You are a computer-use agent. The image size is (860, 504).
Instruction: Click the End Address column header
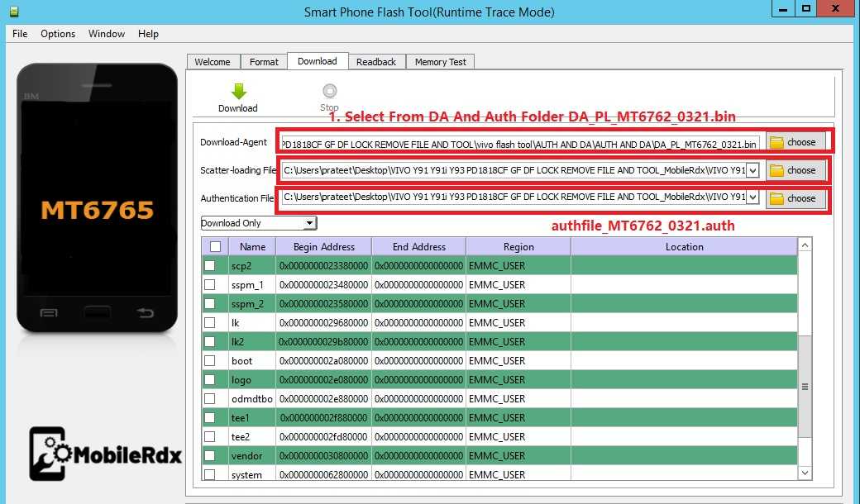pos(419,246)
